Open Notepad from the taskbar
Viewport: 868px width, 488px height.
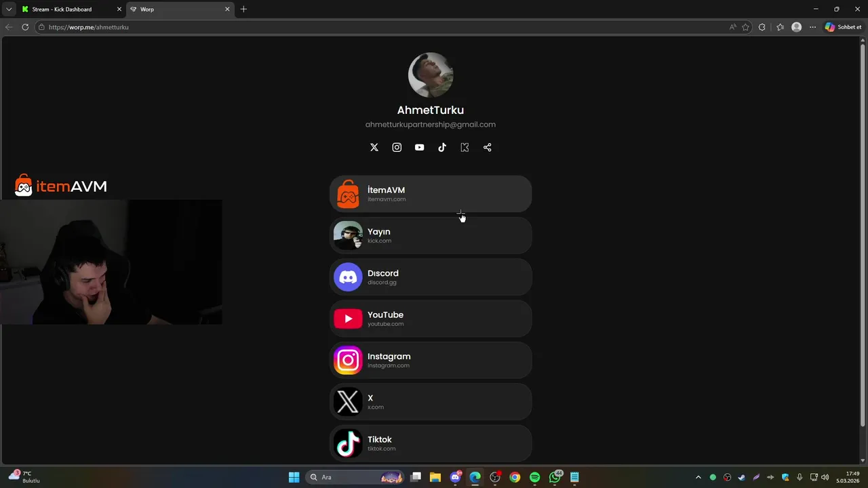tap(574, 477)
